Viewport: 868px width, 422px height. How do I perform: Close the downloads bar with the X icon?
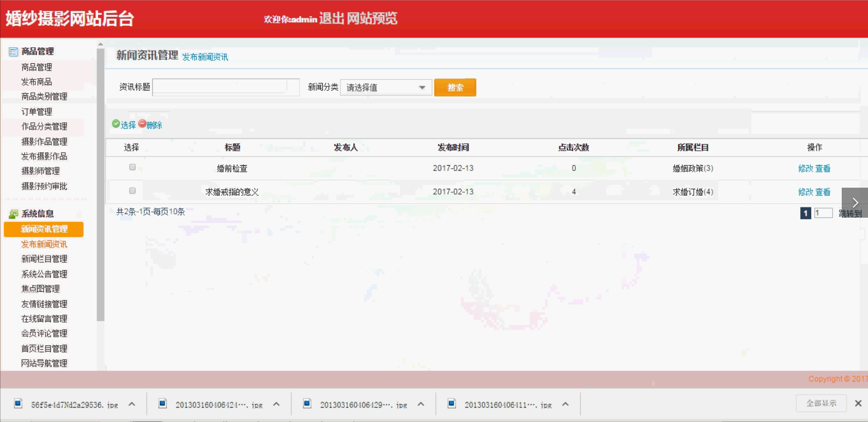tap(858, 403)
